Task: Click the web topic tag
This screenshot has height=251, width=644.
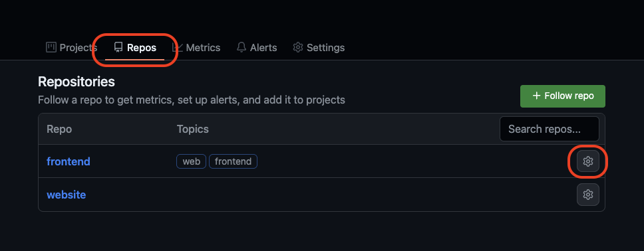Action: click(x=191, y=161)
